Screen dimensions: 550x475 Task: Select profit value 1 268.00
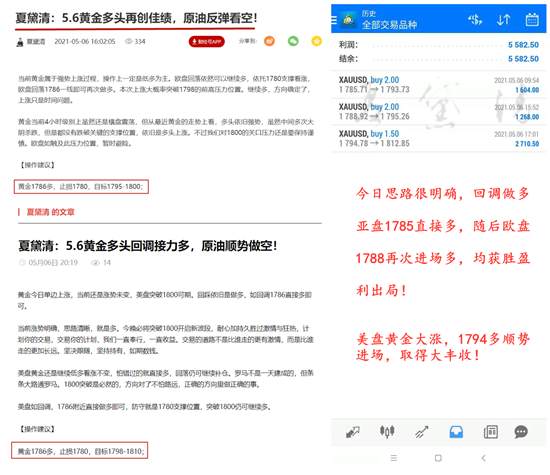527,117
